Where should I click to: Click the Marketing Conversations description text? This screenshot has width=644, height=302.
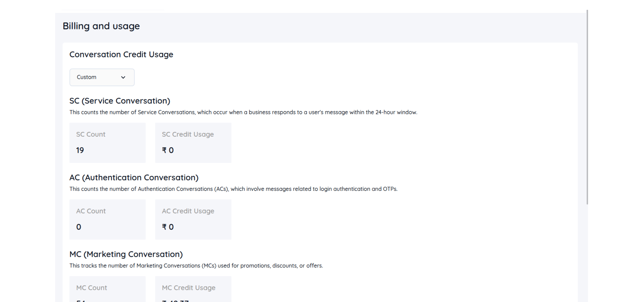(x=196, y=265)
